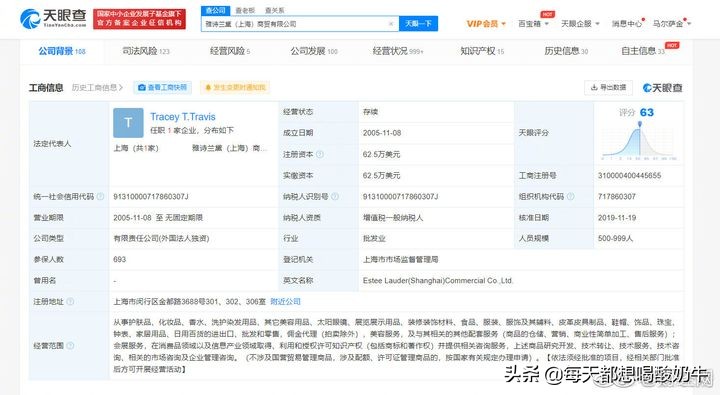
Task: Open the info icon next to 统一社会信用代码
Action: [100, 197]
